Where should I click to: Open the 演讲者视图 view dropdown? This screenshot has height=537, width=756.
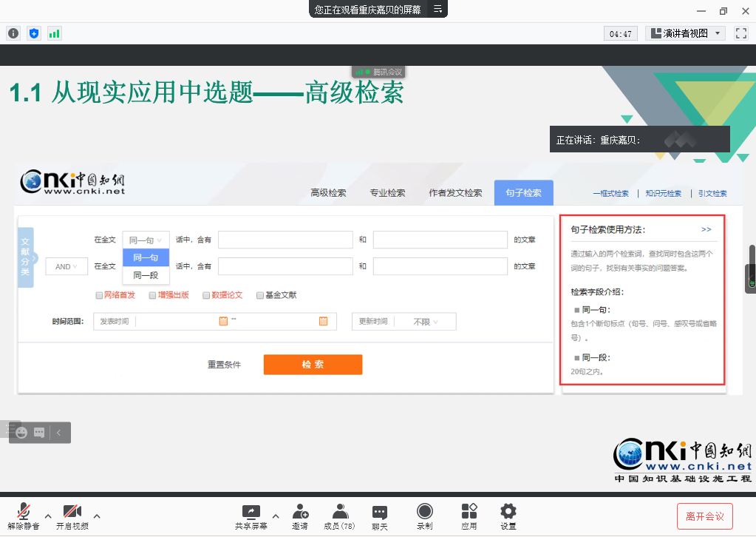[x=685, y=33]
